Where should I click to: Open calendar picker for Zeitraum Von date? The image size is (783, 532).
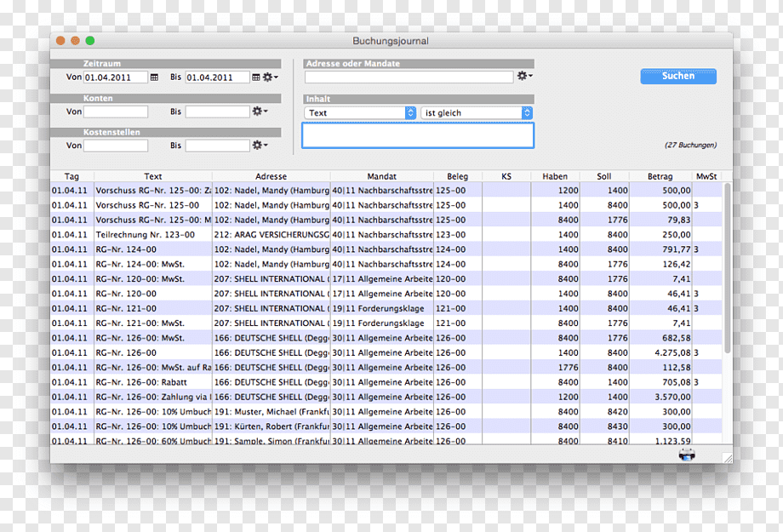pos(154,77)
